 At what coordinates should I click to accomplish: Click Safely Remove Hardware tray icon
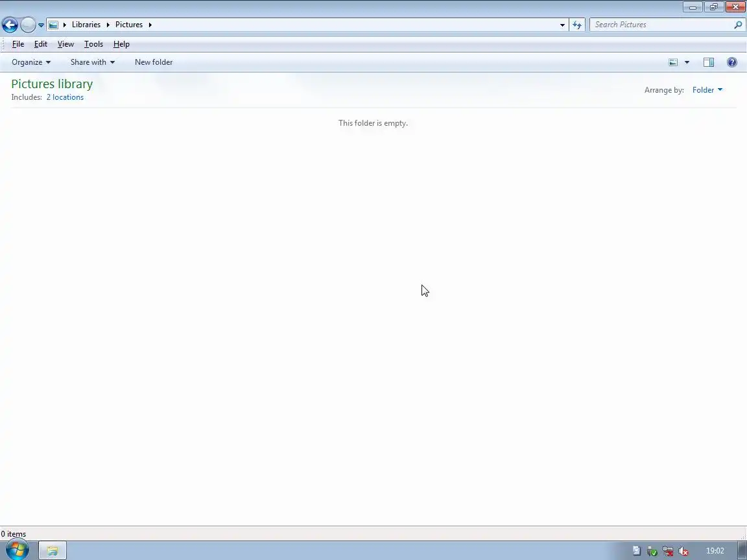[x=652, y=551]
